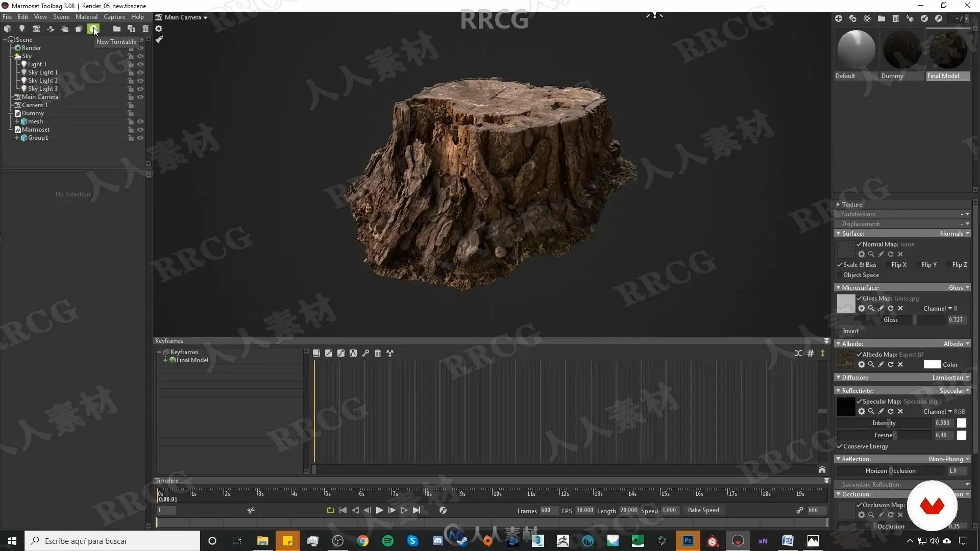Add a new camera from scene toolbar
Screen dimensions: 980x551
[x=36, y=29]
